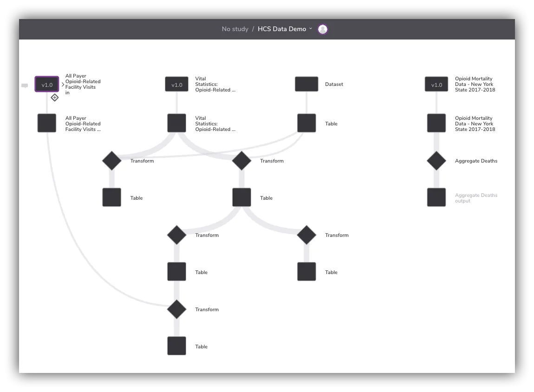Select the All Payer Facility Visits table node
This screenshot has height=392, width=534.
tap(46, 123)
